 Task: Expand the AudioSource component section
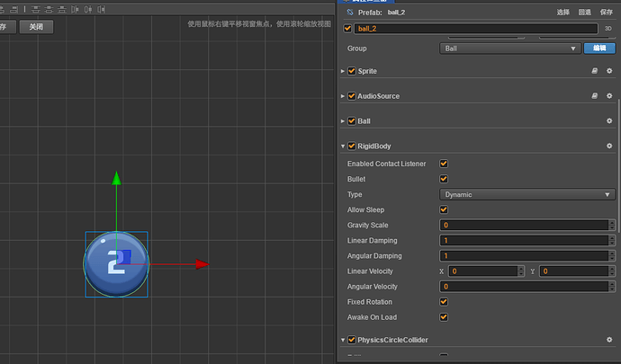pyautogui.click(x=343, y=96)
